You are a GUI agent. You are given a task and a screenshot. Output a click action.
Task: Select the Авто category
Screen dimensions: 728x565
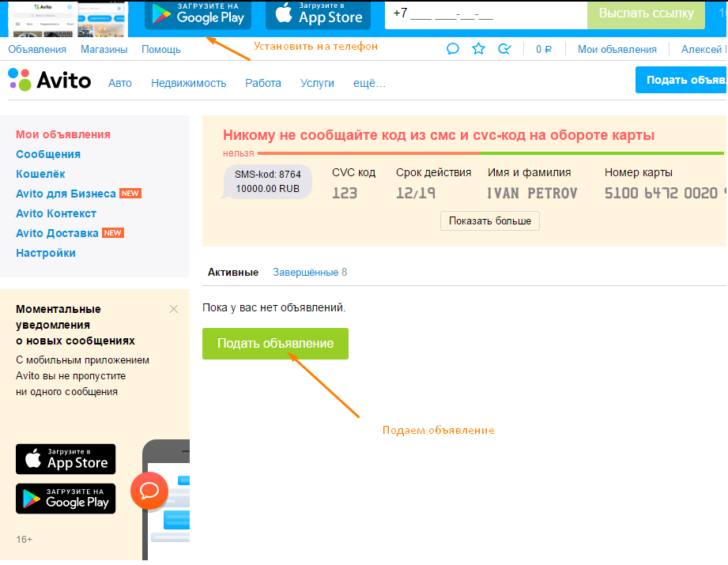(x=120, y=83)
